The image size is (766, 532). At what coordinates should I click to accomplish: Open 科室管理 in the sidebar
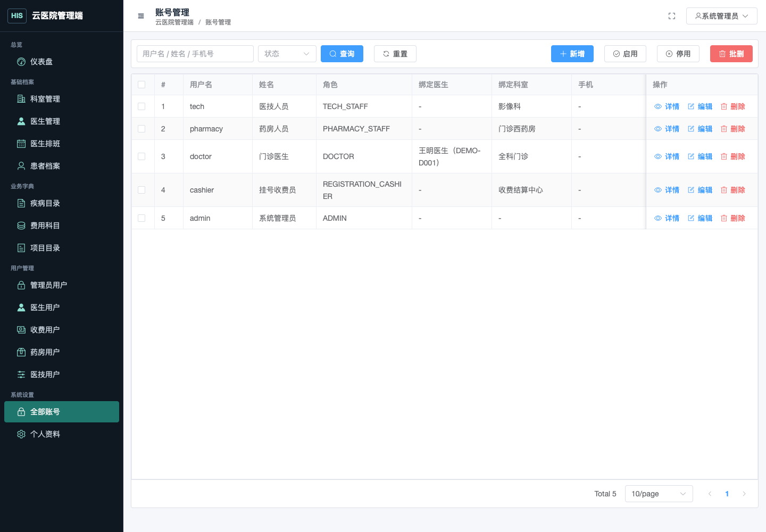point(62,99)
